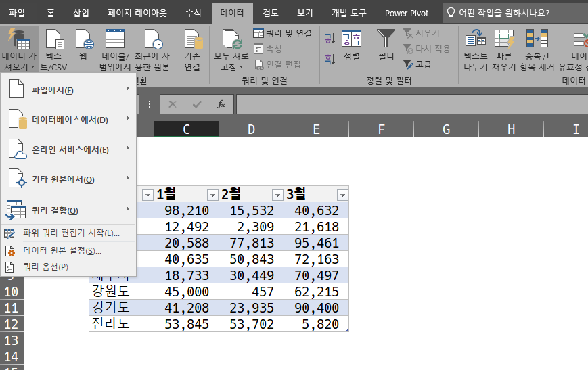The height and width of the screenshot is (370, 588).
Task: Select row 12 header
Action: (x=12, y=324)
